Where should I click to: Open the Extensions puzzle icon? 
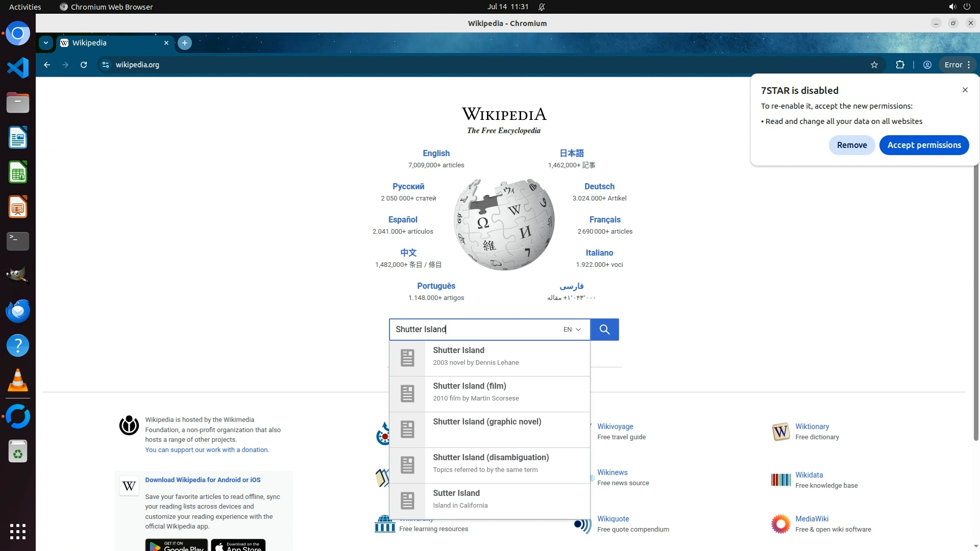click(x=900, y=65)
